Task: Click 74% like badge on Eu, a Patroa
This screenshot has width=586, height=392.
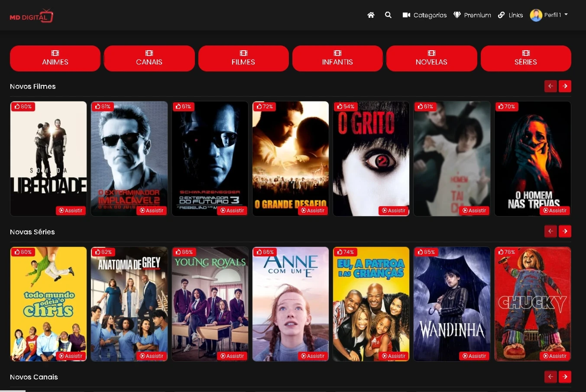Action: 346,252
